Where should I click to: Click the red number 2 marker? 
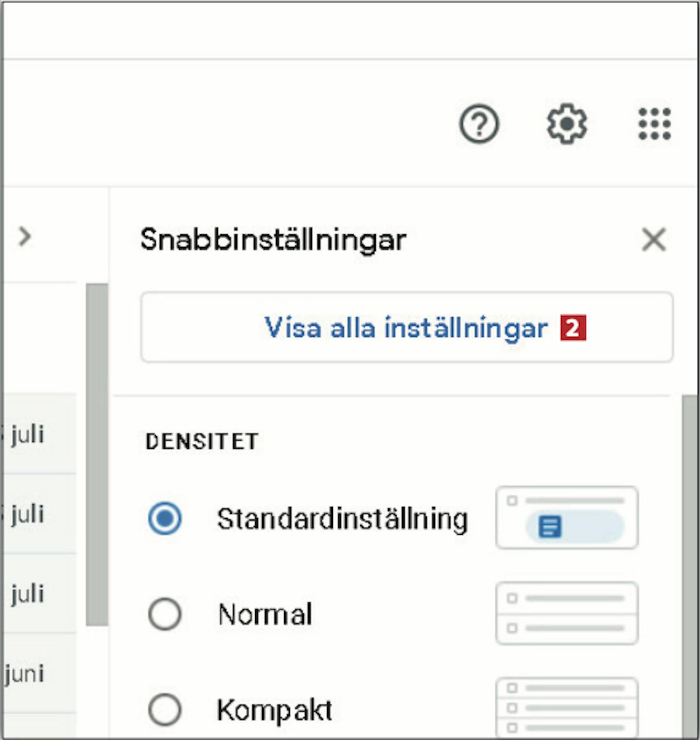coord(573,328)
